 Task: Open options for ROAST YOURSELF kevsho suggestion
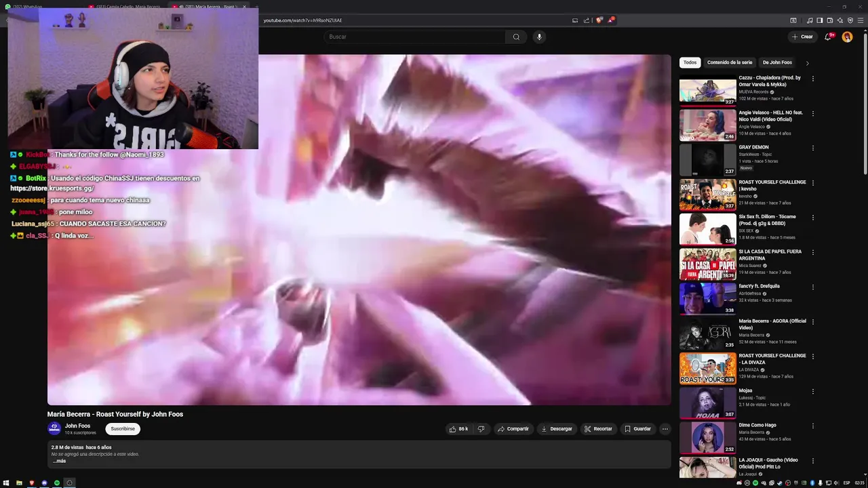pos(812,183)
